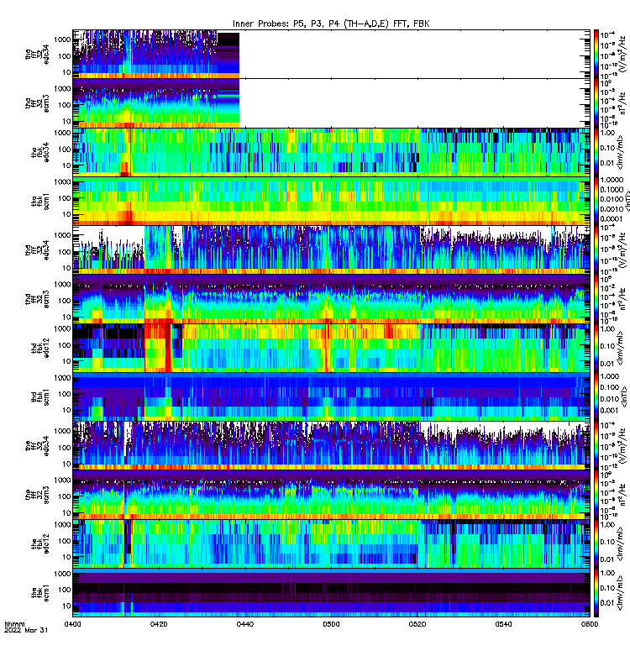Select the thd fbk edc12 panel label

(40, 348)
